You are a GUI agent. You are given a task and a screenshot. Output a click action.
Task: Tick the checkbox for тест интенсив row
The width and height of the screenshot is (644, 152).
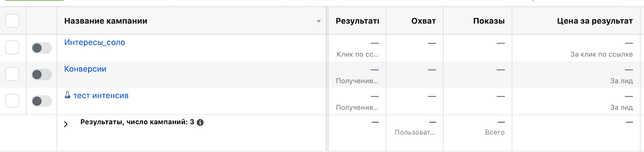(12, 101)
